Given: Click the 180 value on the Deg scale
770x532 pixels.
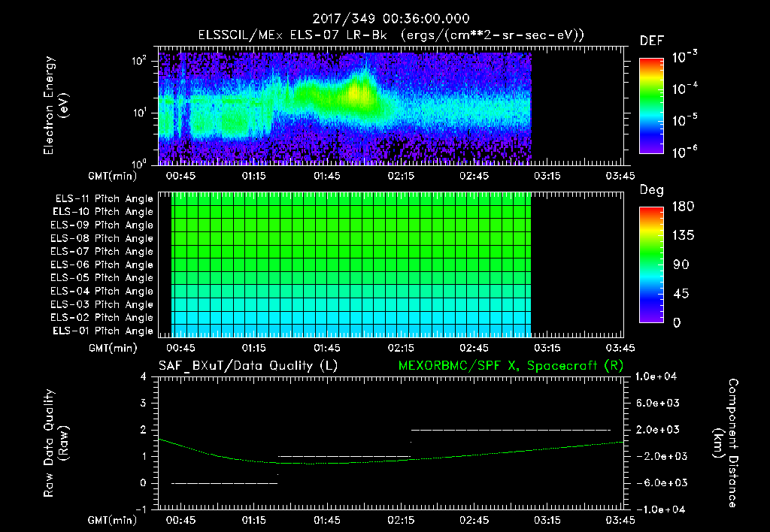Looking at the screenshot, I should 683,207.
